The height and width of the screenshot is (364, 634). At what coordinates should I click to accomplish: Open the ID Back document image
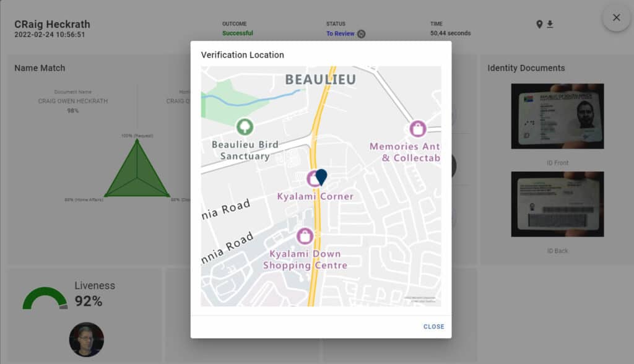pyautogui.click(x=557, y=204)
